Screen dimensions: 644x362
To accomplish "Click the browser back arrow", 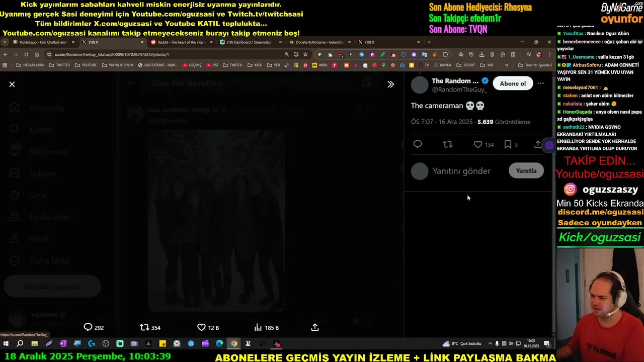I will (6, 54).
